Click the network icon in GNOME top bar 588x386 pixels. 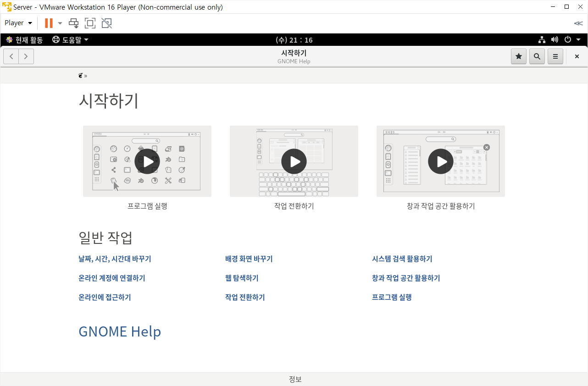tap(542, 40)
